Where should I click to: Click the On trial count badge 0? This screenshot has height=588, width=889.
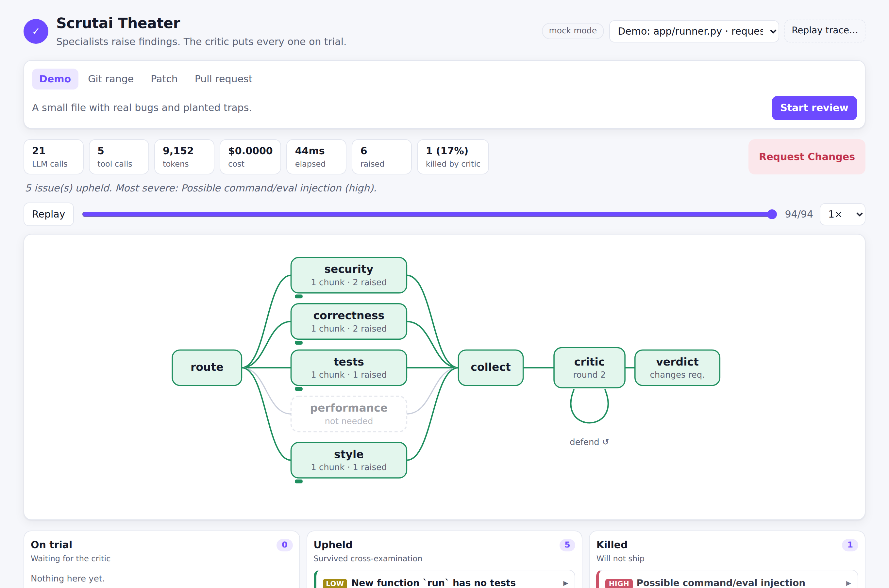click(x=284, y=545)
